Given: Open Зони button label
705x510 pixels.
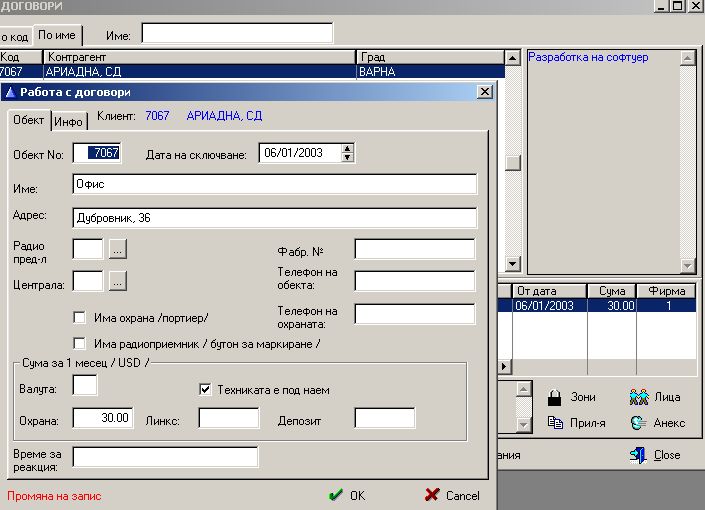Looking at the screenshot, I should pos(583,397).
